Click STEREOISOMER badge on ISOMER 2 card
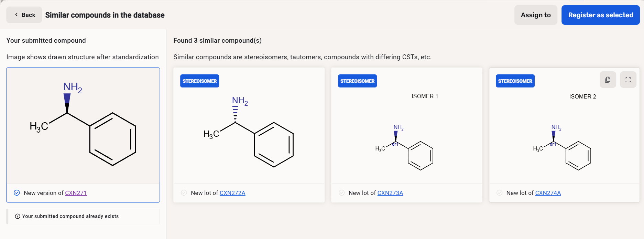The height and width of the screenshot is (239, 644). coord(515,81)
